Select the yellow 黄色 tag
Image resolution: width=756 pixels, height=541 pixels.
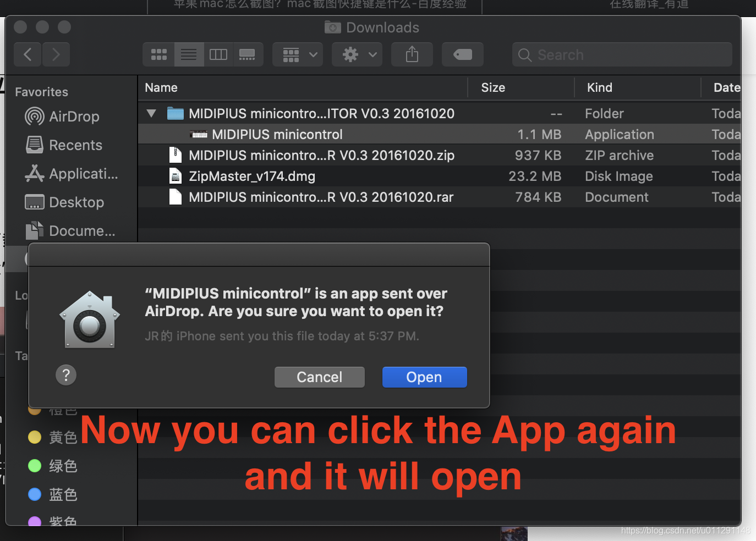pyautogui.click(x=52, y=437)
